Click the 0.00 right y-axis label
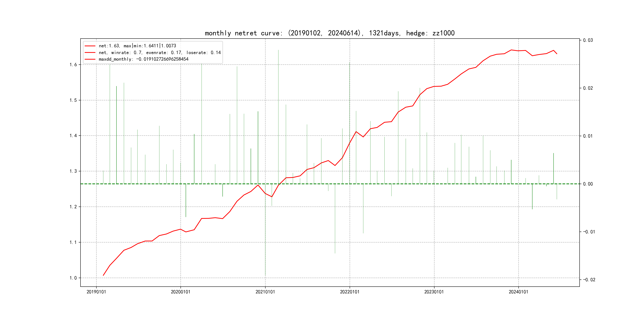Image resolution: width=644 pixels, height=322 pixels. 588,184
